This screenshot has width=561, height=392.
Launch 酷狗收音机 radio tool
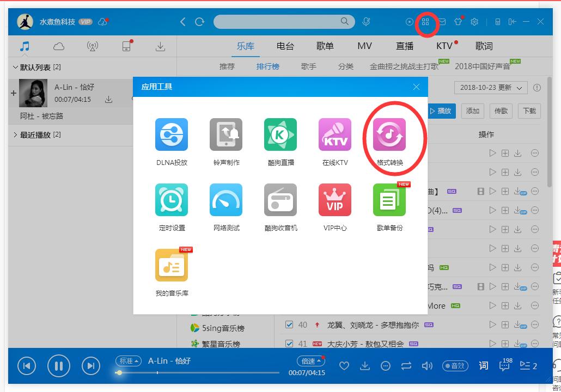click(x=280, y=199)
